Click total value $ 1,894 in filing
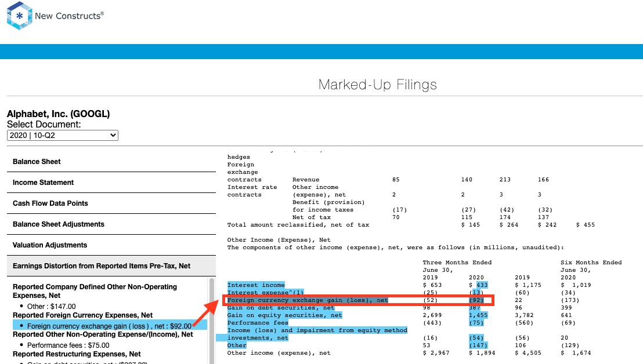643x364 pixels. point(482,353)
